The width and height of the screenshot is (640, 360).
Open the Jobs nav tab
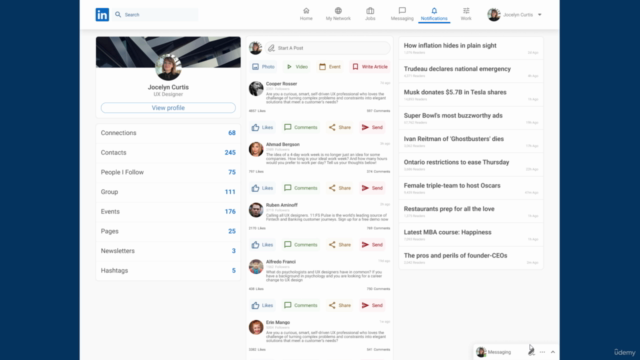[x=370, y=14]
